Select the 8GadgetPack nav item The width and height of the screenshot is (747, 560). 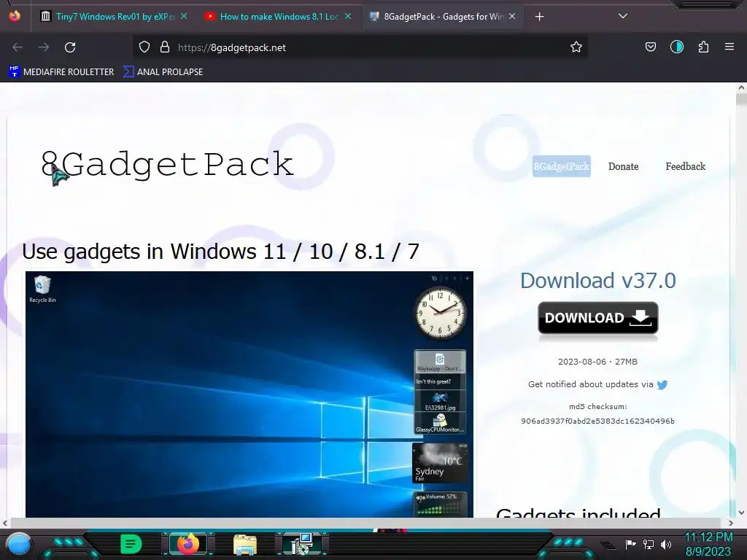click(561, 166)
